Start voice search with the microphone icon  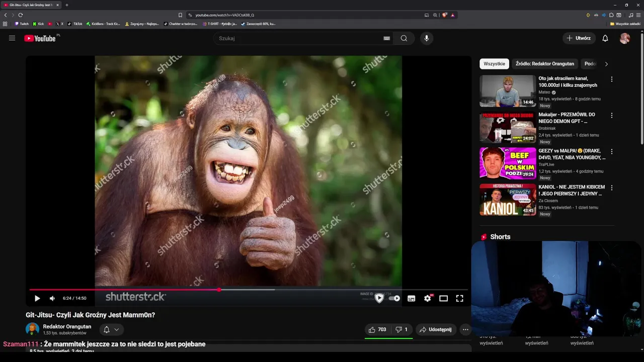427,38
